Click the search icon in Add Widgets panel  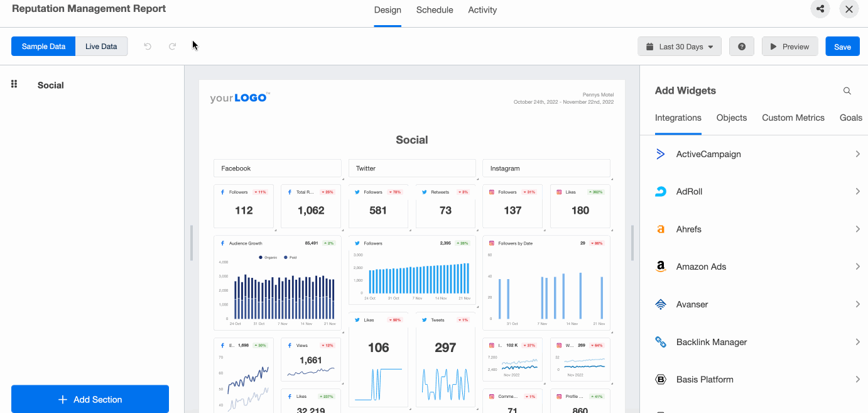coord(847,91)
